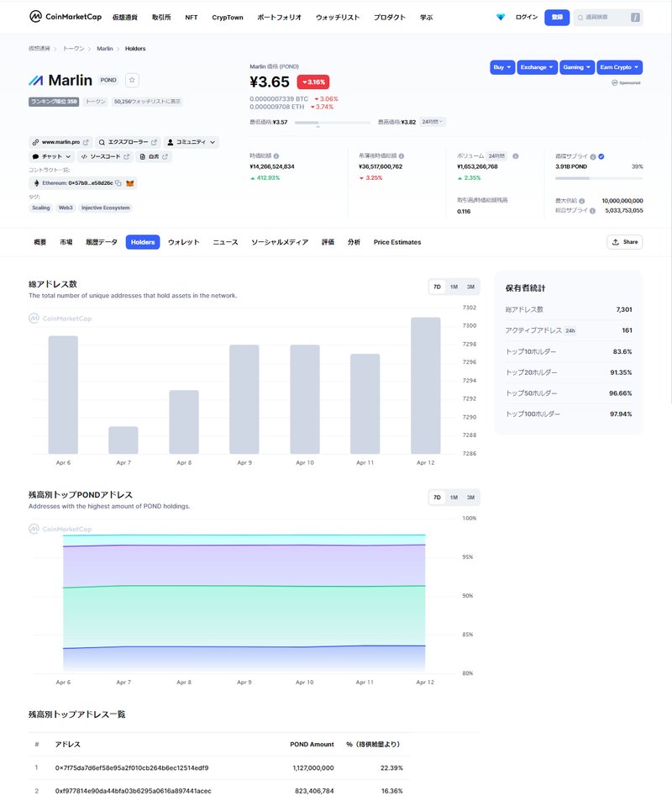Open the 取引所 top menu
This screenshot has height=801, width=672.
coord(161,18)
